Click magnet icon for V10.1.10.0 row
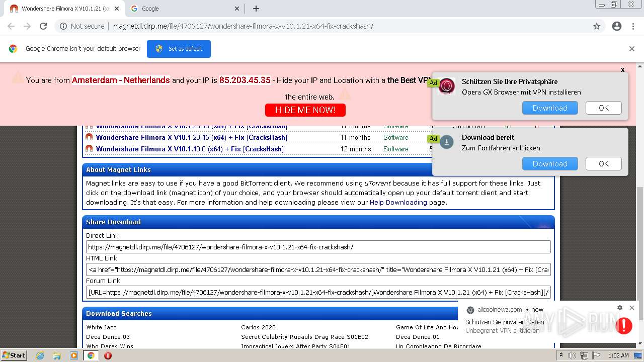The image size is (644, 362). [89, 149]
